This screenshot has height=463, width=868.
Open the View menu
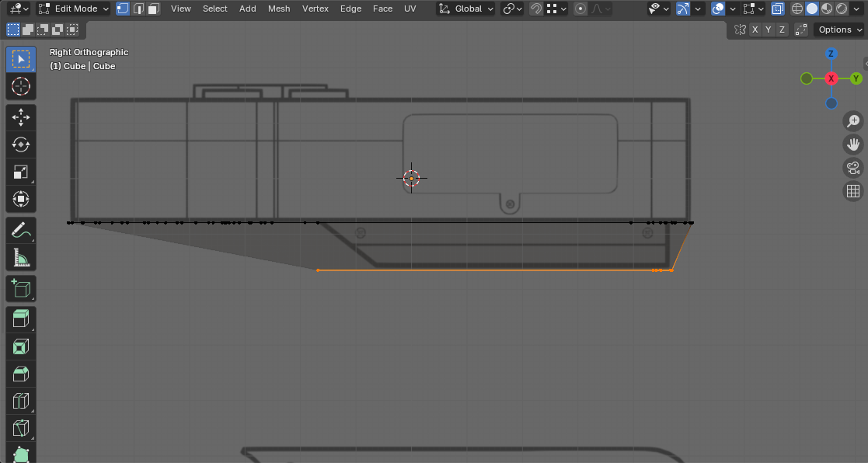coord(180,9)
